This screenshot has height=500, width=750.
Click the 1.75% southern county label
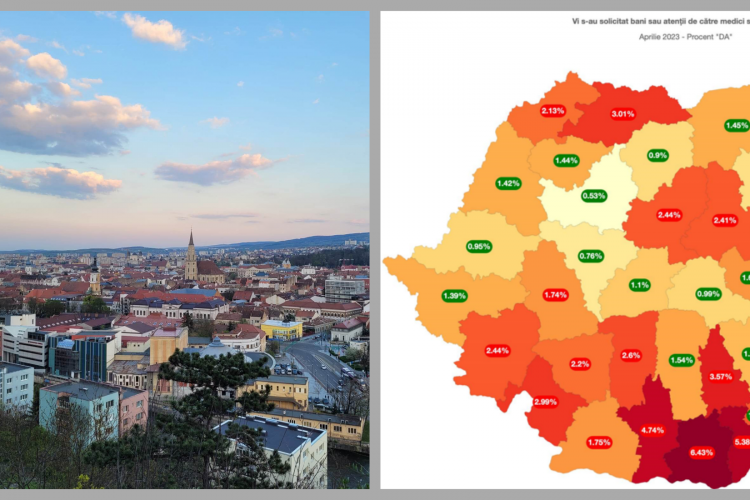(599, 442)
